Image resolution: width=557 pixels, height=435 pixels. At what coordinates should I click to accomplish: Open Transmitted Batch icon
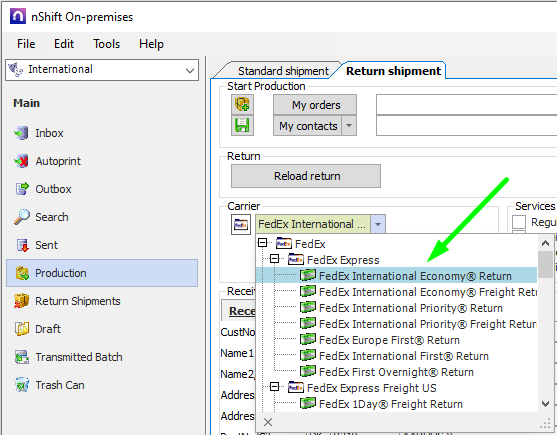[21, 357]
